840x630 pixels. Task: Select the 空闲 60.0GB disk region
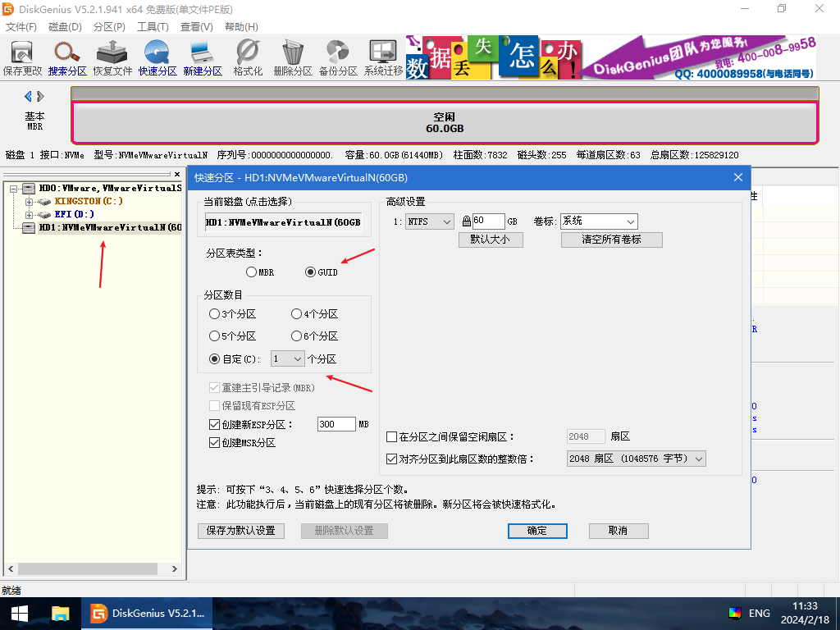click(444, 123)
